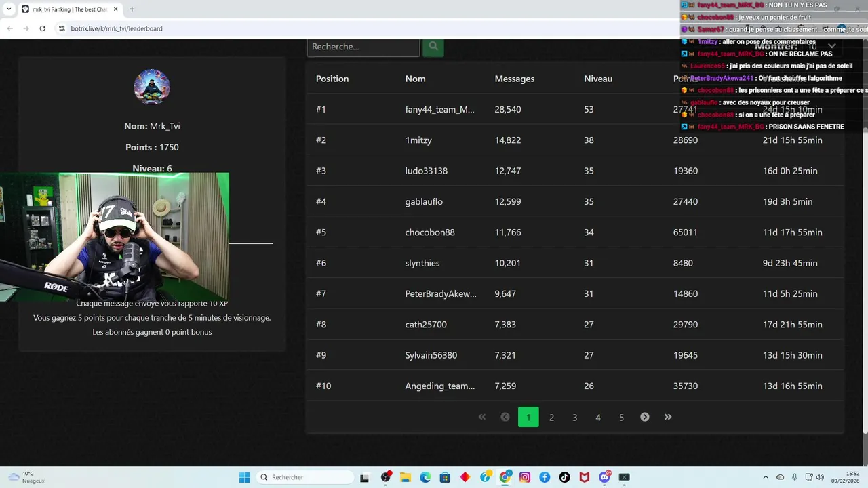Click the green search magnifier button

pos(433,47)
